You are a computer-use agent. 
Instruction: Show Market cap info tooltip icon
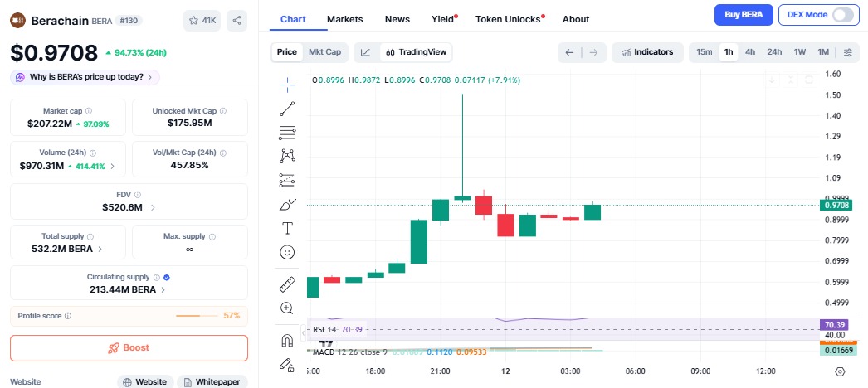coord(89,111)
